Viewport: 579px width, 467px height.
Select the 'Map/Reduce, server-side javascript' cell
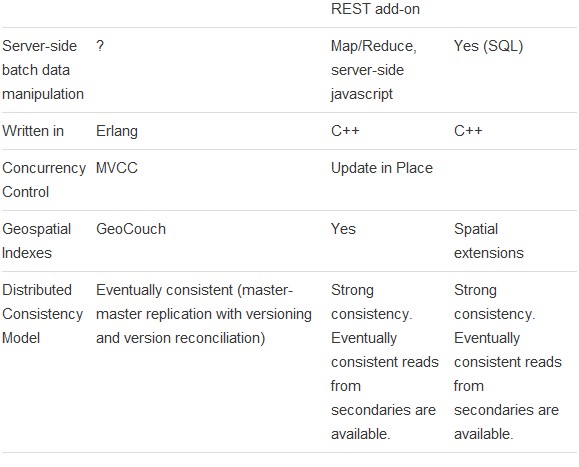(x=374, y=70)
